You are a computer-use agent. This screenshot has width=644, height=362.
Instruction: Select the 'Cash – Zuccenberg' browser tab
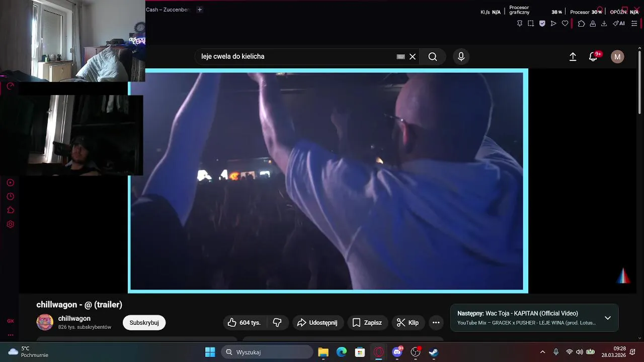coord(168,10)
